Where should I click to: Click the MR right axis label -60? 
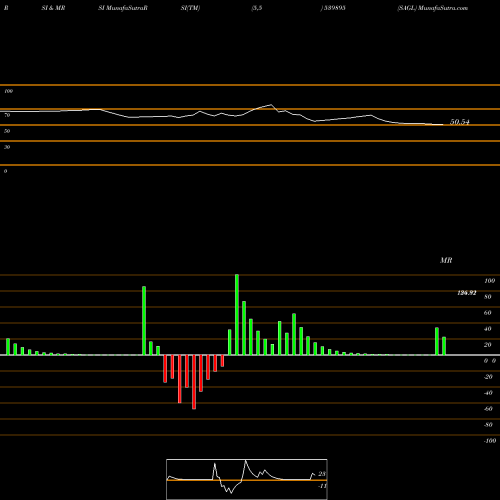(488, 409)
